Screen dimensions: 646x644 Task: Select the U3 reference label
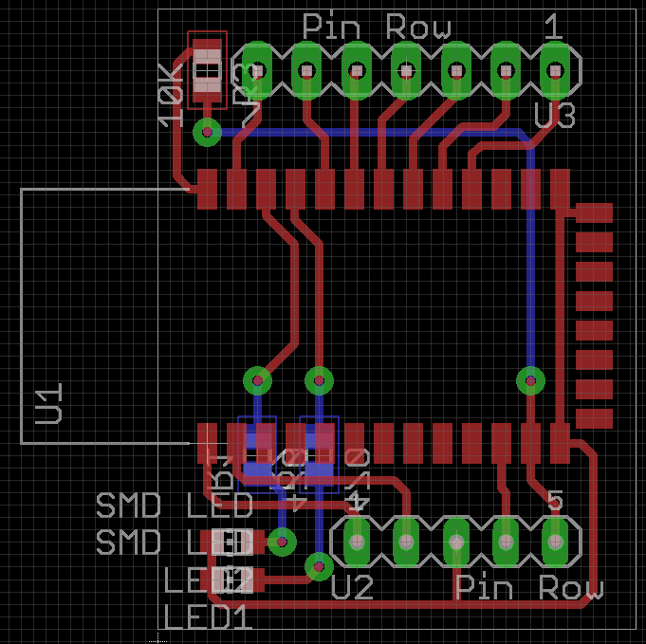(554, 116)
